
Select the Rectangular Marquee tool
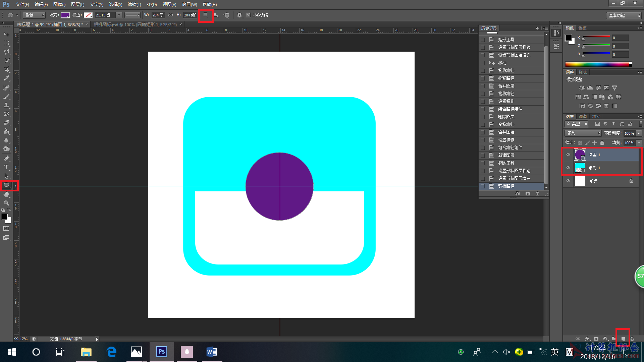(6, 43)
